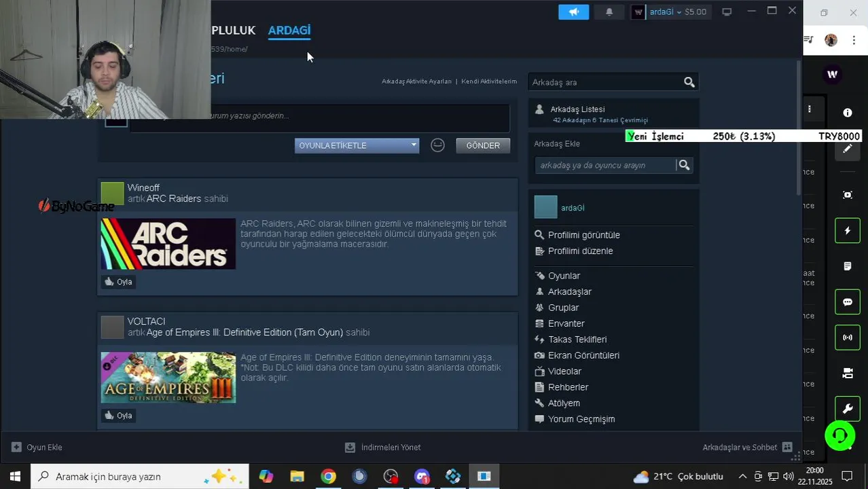Open ARC Raiders game title link
The height and width of the screenshot is (489, 868).
pyautogui.click(x=174, y=199)
